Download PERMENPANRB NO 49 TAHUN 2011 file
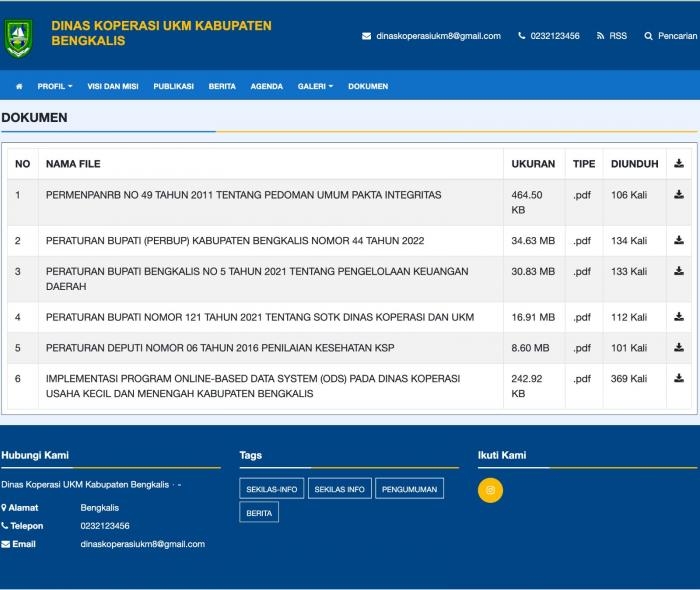 click(x=679, y=194)
